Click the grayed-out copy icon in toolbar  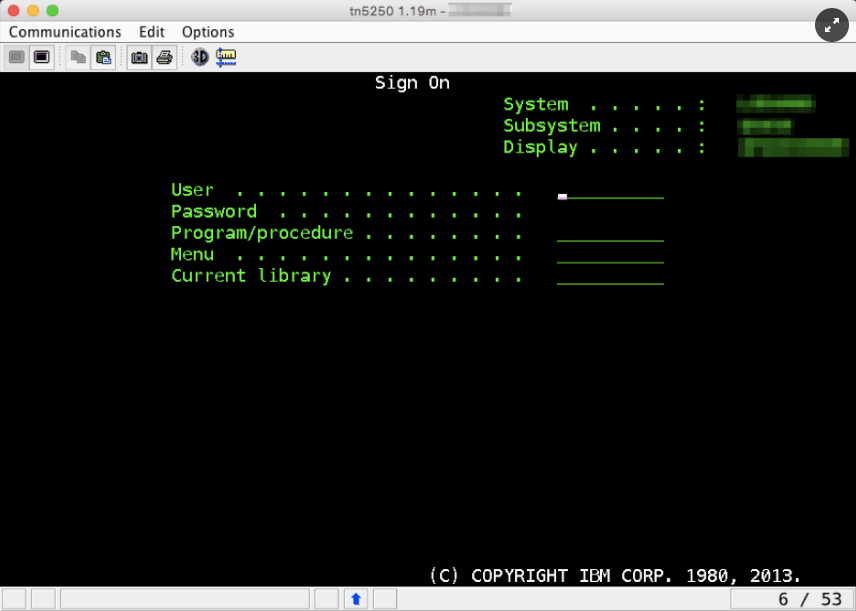click(78, 57)
